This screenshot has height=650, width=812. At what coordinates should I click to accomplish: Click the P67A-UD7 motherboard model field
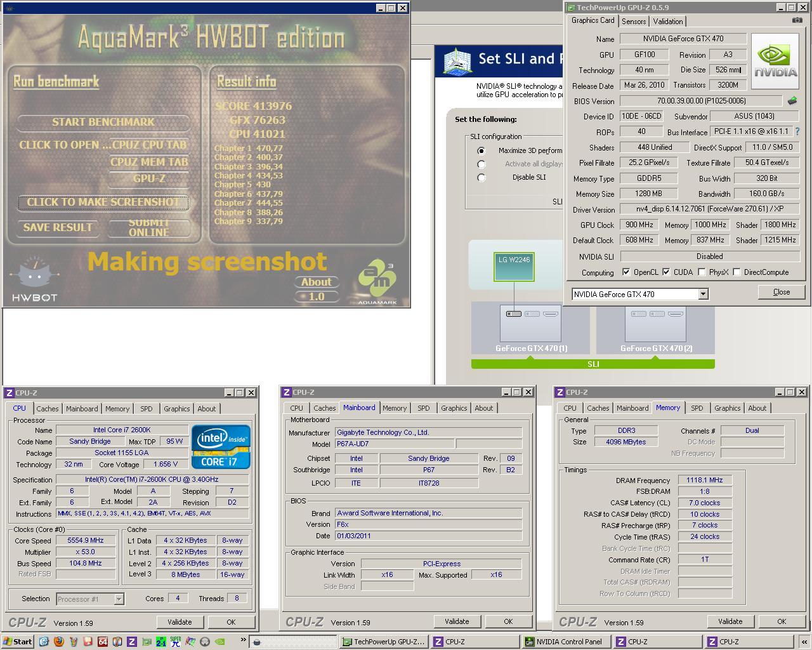point(394,444)
